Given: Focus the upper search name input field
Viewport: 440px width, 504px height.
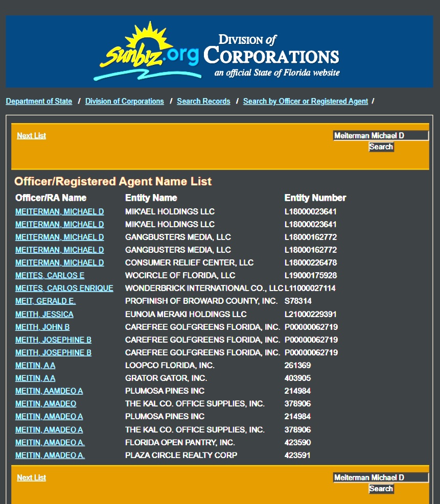Looking at the screenshot, I should (381, 135).
